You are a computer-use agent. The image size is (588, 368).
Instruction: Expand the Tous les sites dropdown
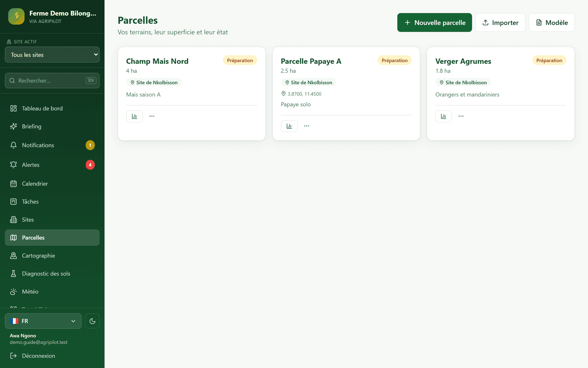(52, 55)
